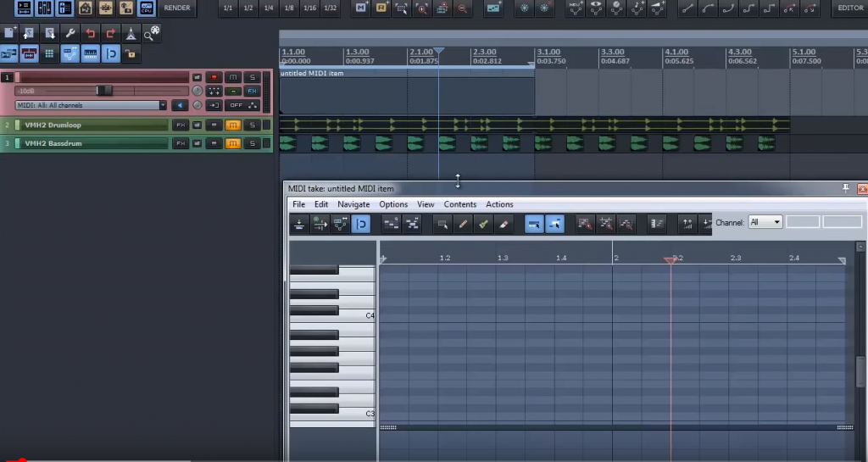This screenshot has height=462, width=868.
Task: Open the magnifier with film reel icon
Action: pos(151,33)
